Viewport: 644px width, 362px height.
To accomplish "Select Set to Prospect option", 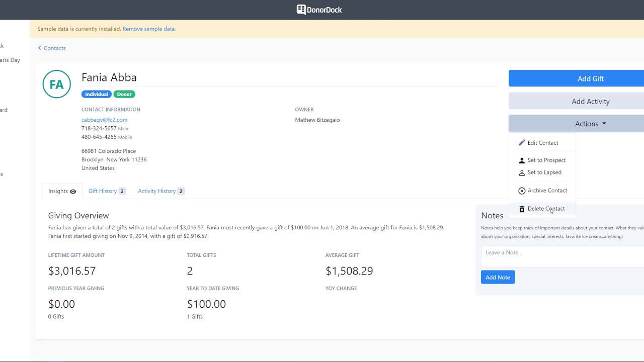I will [x=542, y=160].
